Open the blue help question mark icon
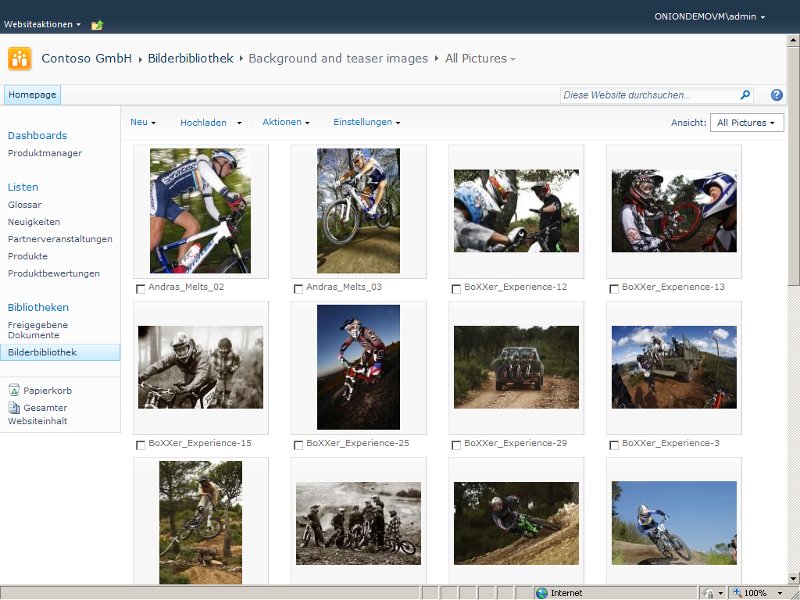 tap(777, 96)
